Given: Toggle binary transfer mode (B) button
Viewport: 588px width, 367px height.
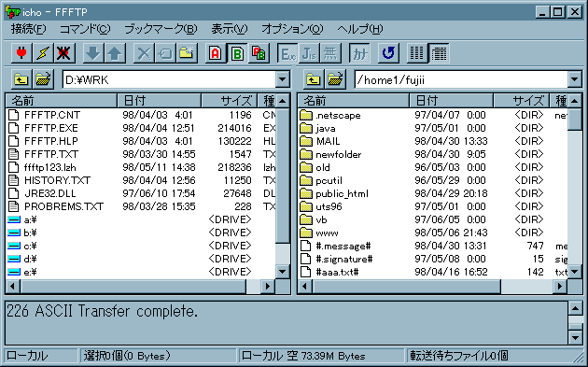Looking at the screenshot, I should point(237,53).
